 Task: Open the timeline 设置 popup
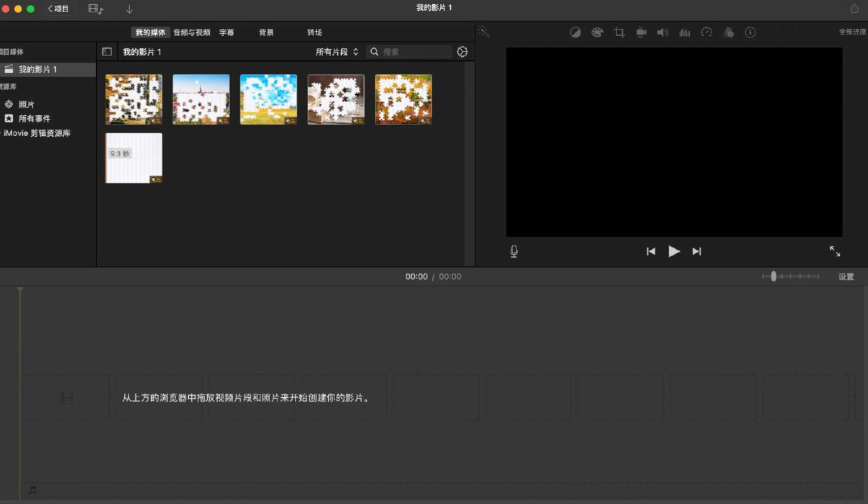point(846,277)
